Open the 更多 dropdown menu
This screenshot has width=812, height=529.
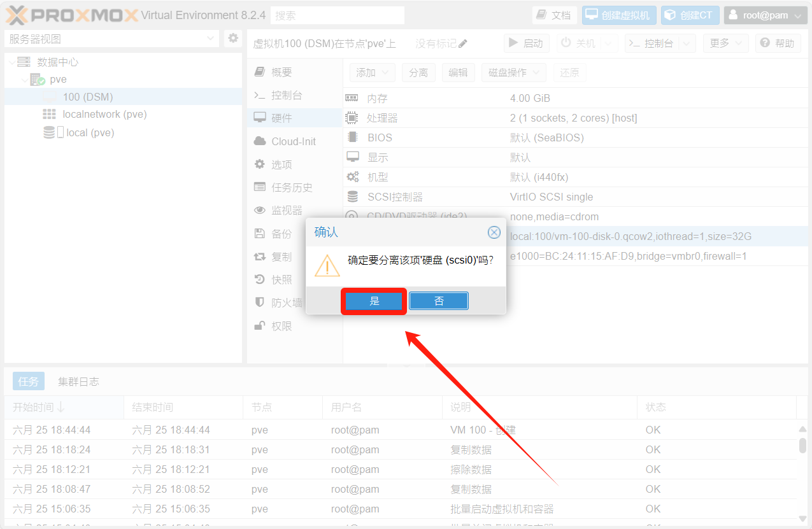pos(726,43)
